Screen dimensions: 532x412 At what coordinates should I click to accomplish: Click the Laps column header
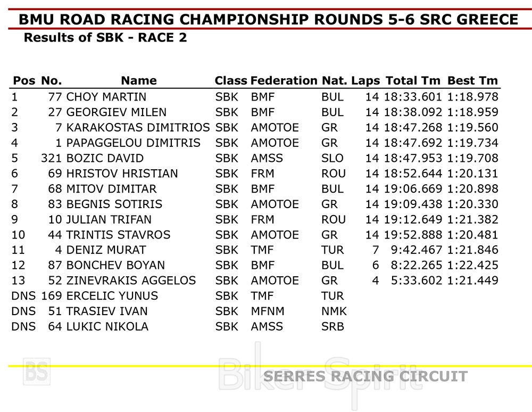point(365,81)
